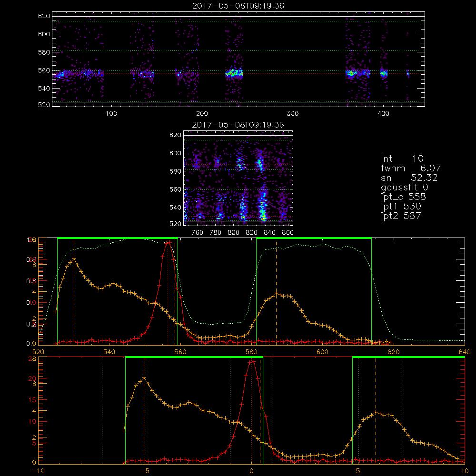Click x-axis label -10 on bottom plot
476x476 pixels.
click(38, 471)
